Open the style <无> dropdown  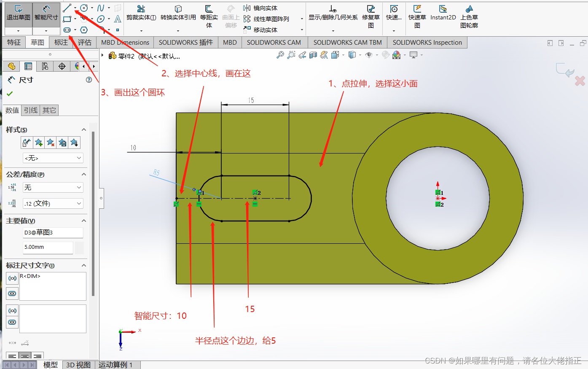(53, 158)
